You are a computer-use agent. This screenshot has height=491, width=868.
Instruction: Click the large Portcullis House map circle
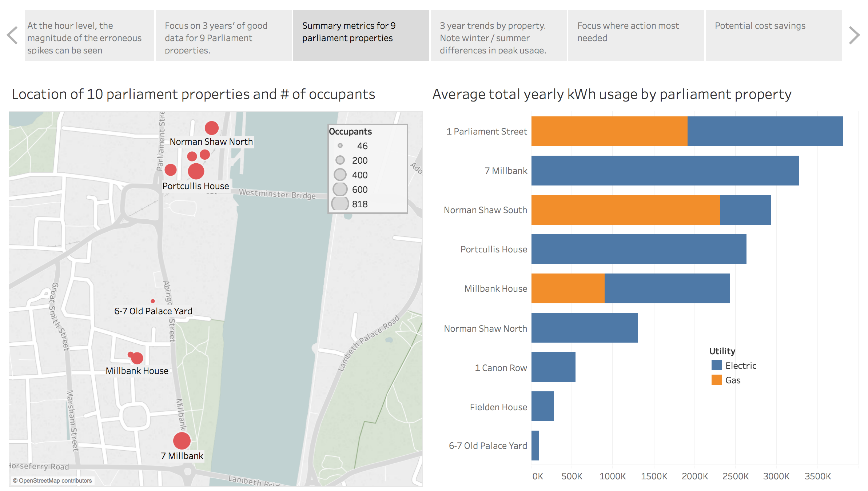[x=196, y=171]
